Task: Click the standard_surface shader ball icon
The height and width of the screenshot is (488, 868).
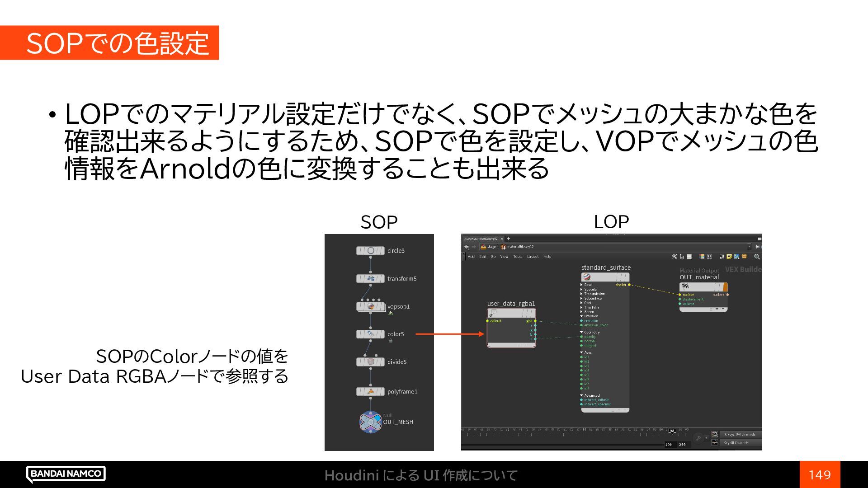Action: (587, 277)
